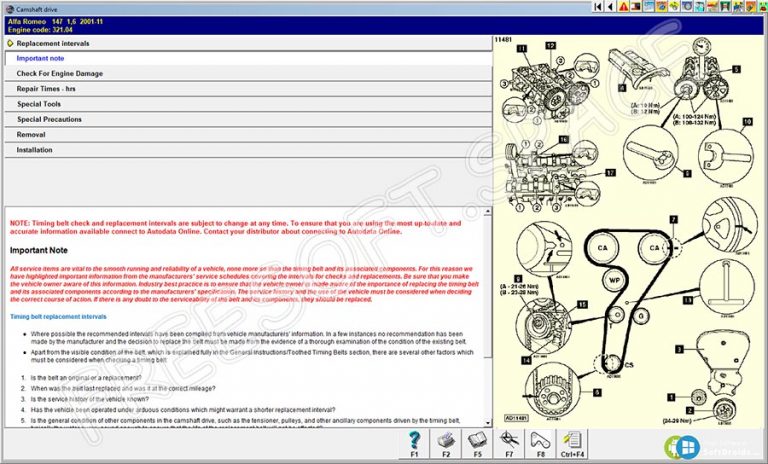Click the Ctrl+F4 notes document icon
Screen dimensions: 768x464
[572, 444]
